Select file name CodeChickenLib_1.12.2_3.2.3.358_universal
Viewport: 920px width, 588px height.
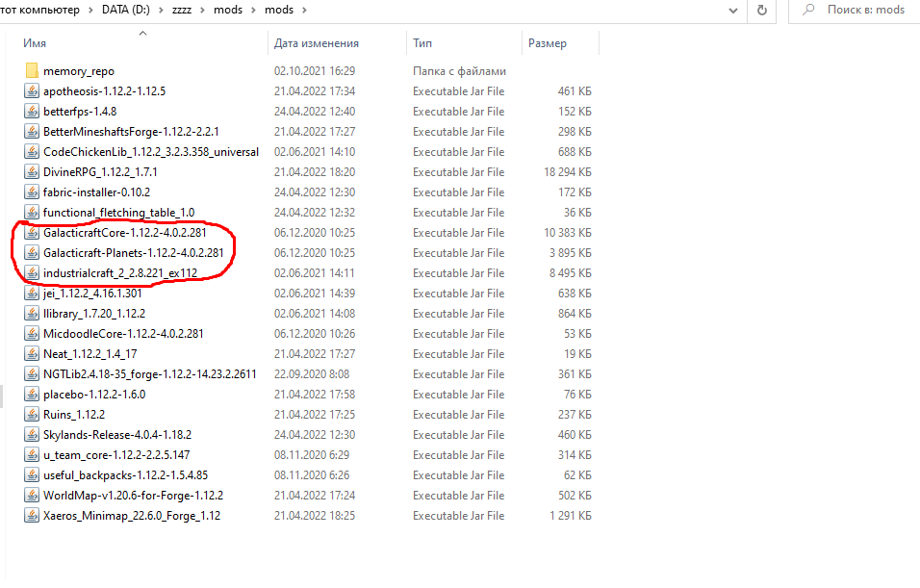(151, 152)
